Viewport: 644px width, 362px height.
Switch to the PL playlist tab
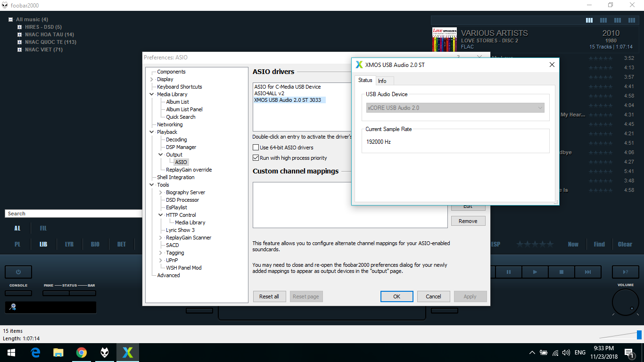click(17, 244)
